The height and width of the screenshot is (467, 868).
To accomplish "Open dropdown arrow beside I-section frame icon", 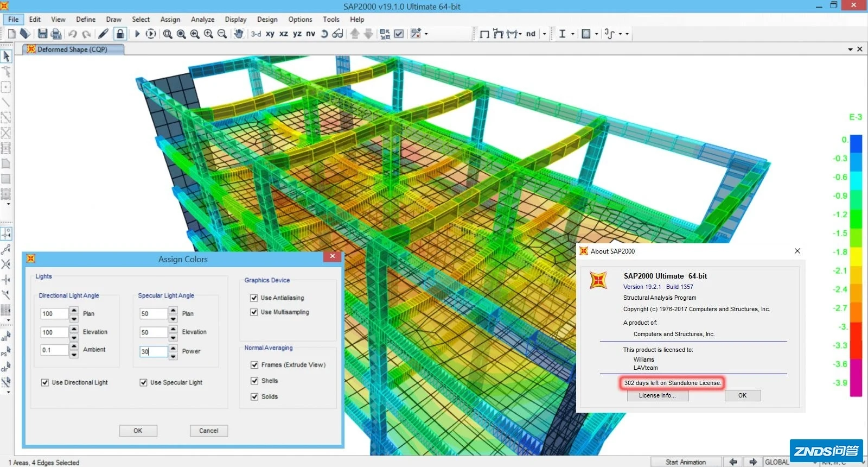I will (573, 34).
